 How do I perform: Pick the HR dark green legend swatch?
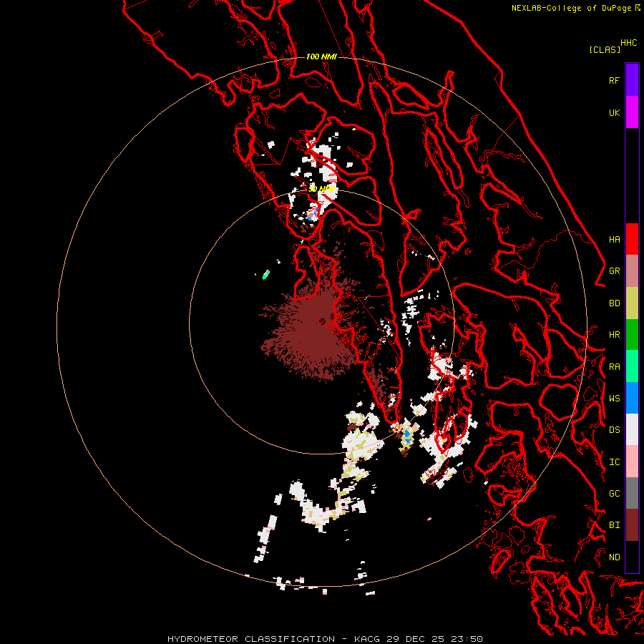[632, 334]
